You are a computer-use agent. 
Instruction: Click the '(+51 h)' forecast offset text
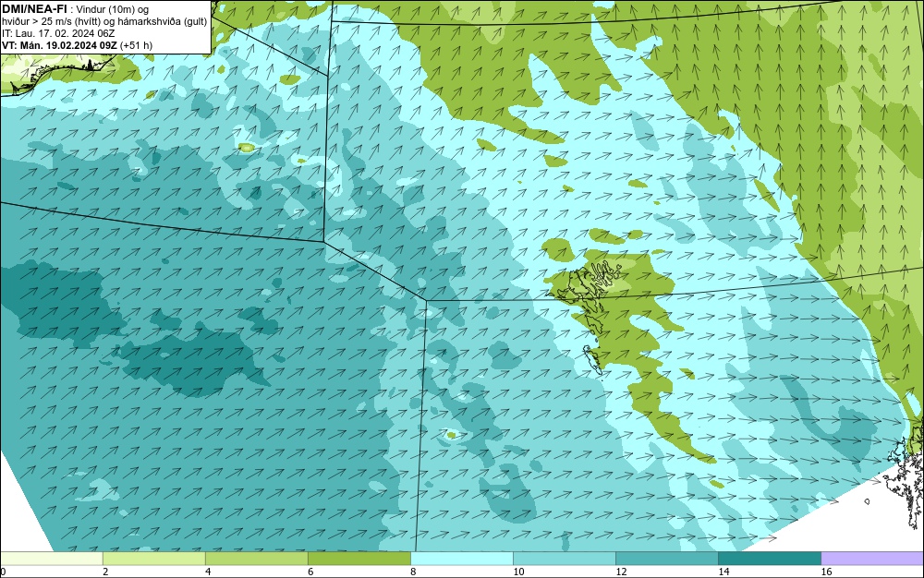136,45
